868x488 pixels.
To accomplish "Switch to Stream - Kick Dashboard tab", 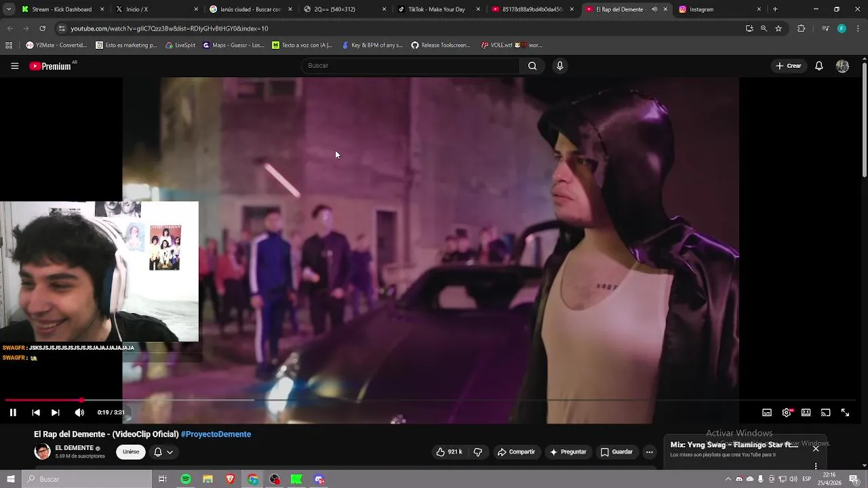I will [x=62, y=9].
